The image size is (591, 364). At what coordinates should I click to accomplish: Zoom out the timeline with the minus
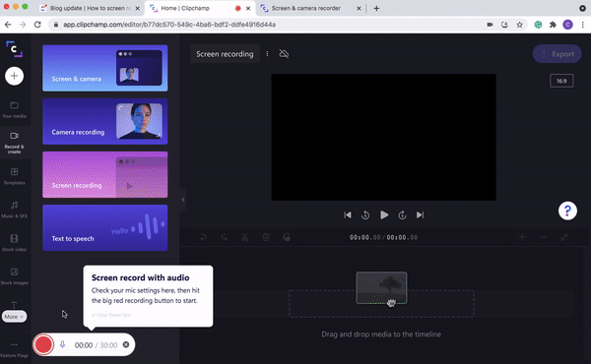pyautogui.click(x=543, y=237)
